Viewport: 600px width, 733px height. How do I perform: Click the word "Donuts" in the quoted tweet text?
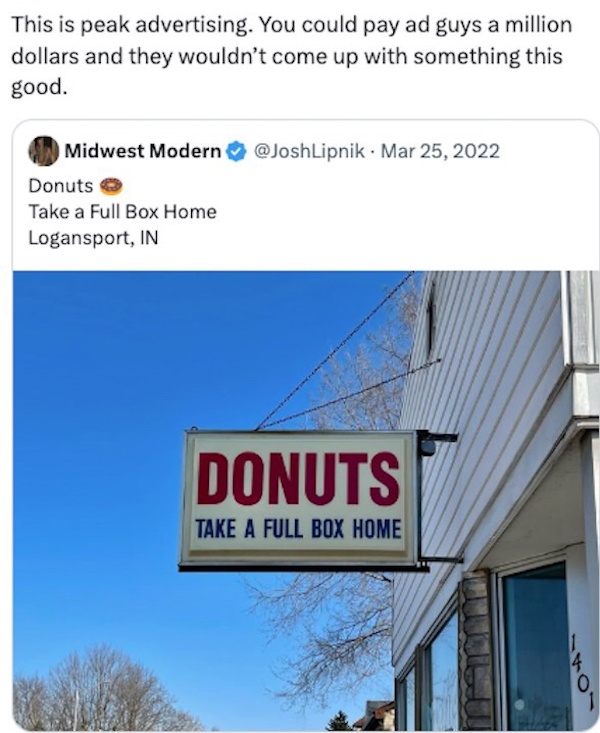pyautogui.click(x=60, y=185)
